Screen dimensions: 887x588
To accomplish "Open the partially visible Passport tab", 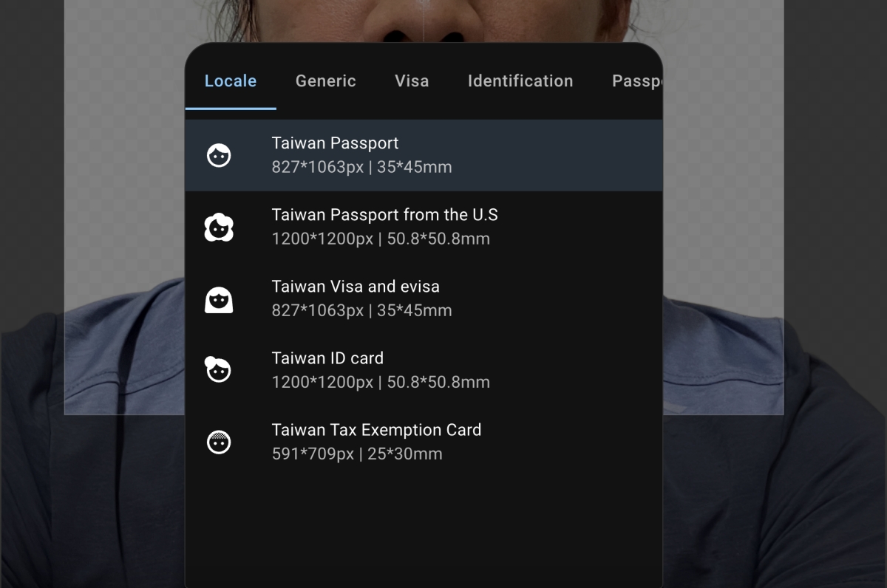I will pyautogui.click(x=636, y=81).
